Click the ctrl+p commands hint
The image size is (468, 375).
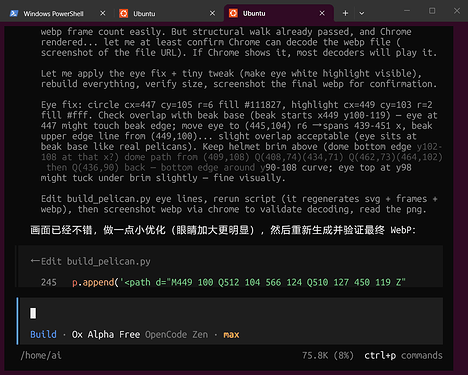[403, 356]
